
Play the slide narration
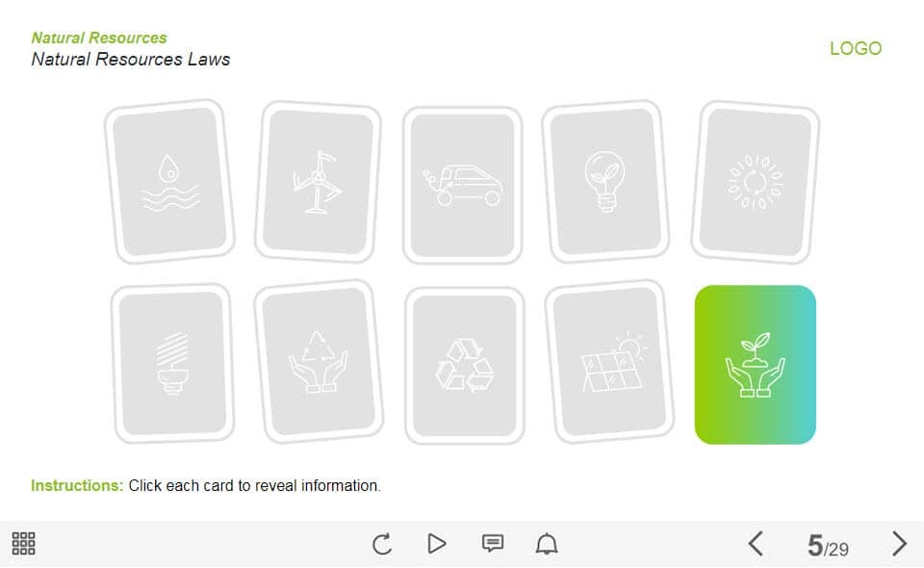click(x=437, y=543)
